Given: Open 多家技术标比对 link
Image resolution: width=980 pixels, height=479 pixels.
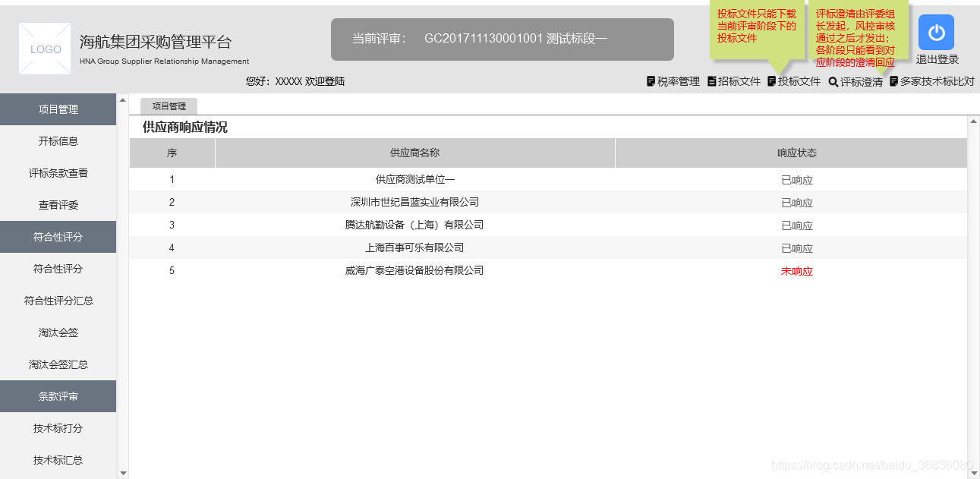Looking at the screenshot, I should click(x=937, y=81).
